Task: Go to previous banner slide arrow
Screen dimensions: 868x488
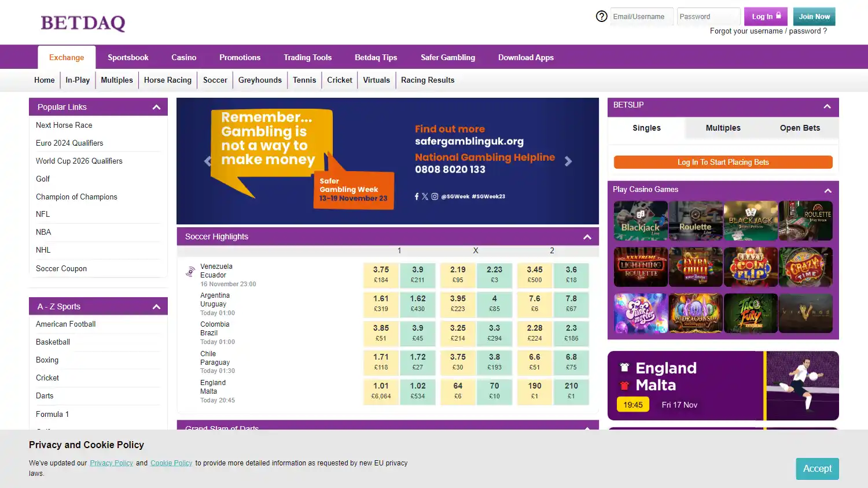Action: (208, 161)
